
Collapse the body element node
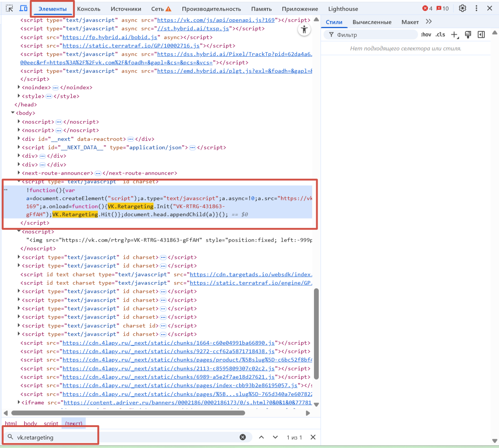pyautogui.click(x=13, y=113)
